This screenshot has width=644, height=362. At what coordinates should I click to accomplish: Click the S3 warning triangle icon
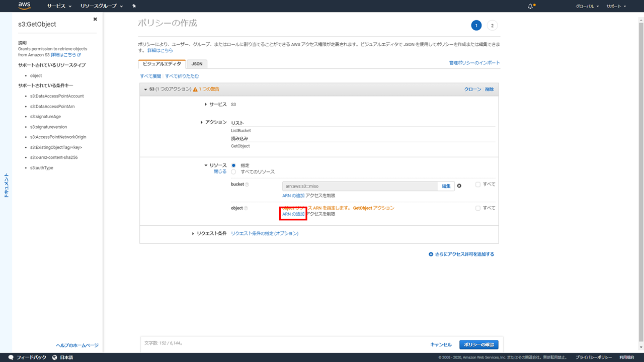click(195, 89)
